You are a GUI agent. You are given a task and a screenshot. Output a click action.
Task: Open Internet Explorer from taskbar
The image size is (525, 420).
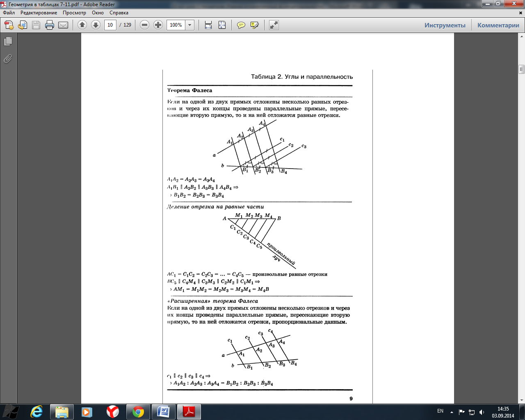coord(37,412)
